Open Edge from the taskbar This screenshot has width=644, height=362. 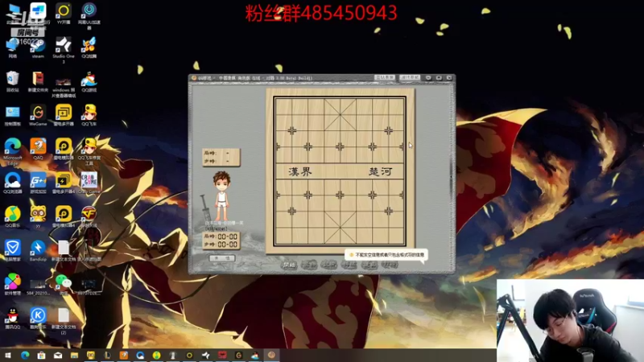coord(25,355)
